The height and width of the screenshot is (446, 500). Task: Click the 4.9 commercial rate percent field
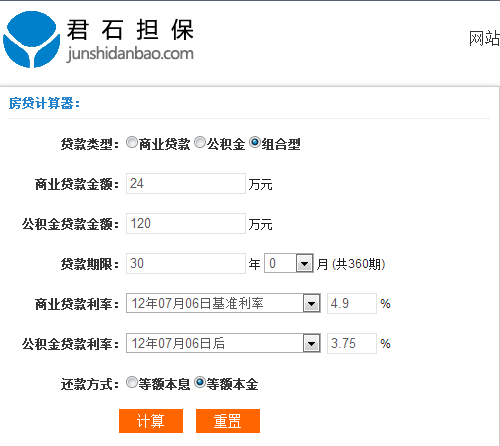[352, 303]
